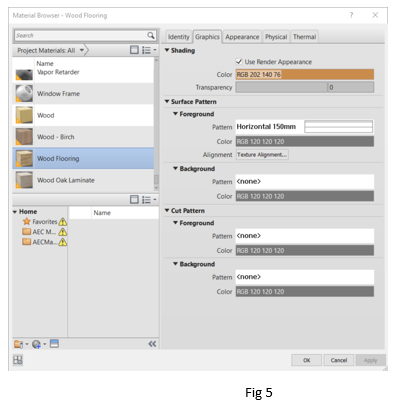Click Cut Foreground pattern <none> field
398x410 pixels.
[305, 236]
